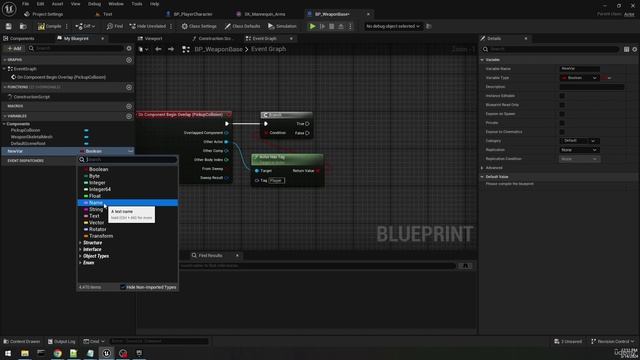Navigate back in graph history
This screenshot has height=360, width=640.
tap(158, 49)
